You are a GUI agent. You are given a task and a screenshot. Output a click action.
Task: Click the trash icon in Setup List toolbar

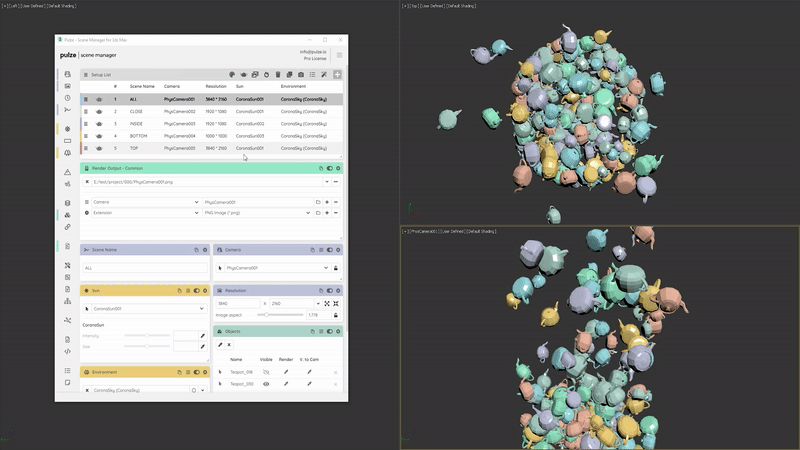(278, 74)
